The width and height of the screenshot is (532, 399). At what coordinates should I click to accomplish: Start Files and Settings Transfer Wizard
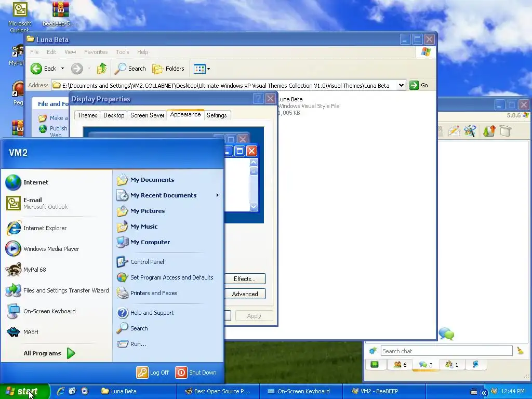(56, 290)
